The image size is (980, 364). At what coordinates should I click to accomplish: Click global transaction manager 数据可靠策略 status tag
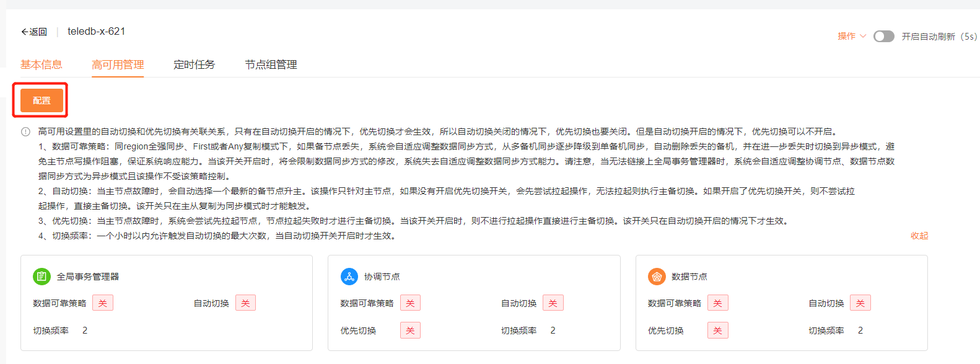click(x=103, y=303)
